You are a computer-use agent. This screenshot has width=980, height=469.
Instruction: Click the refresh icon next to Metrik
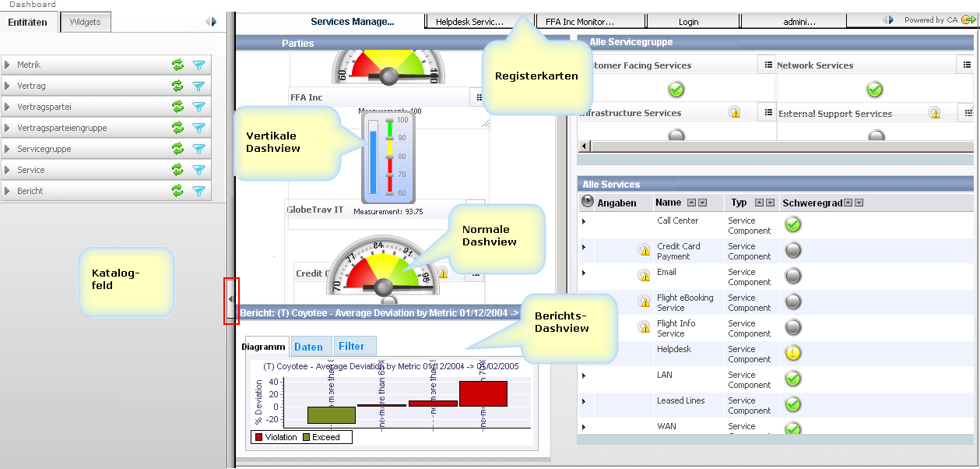click(179, 65)
